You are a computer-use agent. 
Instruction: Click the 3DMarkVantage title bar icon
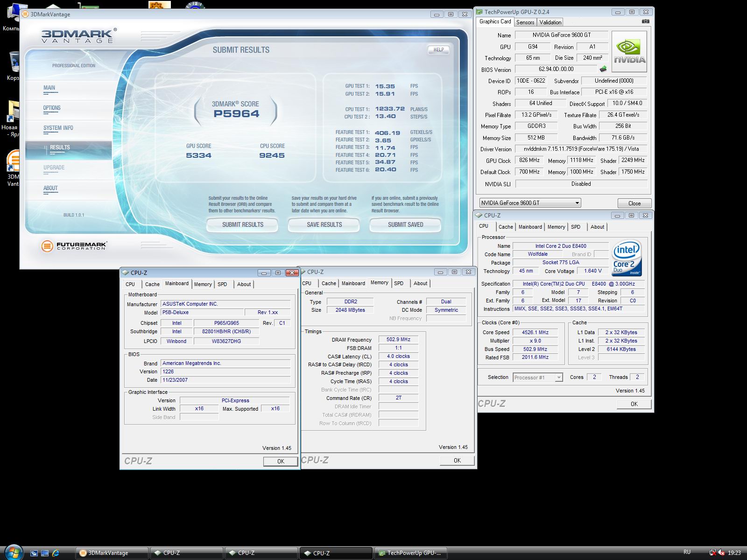(x=26, y=14)
